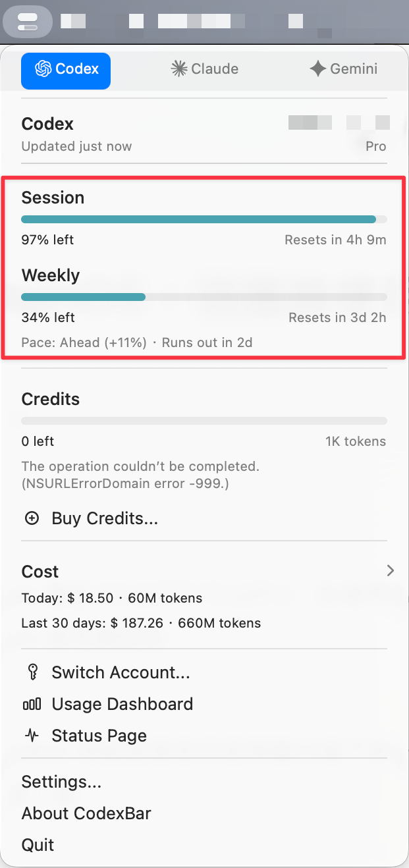
Task: Open the Usage Dashboard
Action: pos(123,704)
